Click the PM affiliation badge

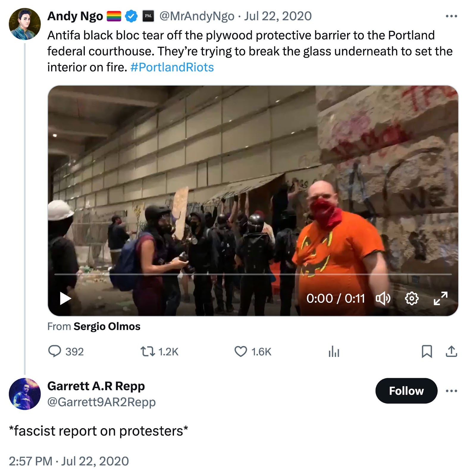pyautogui.click(x=148, y=16)
